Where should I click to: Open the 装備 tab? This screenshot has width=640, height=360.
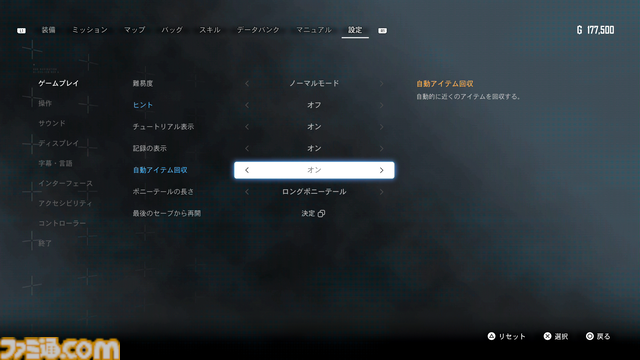48,30
